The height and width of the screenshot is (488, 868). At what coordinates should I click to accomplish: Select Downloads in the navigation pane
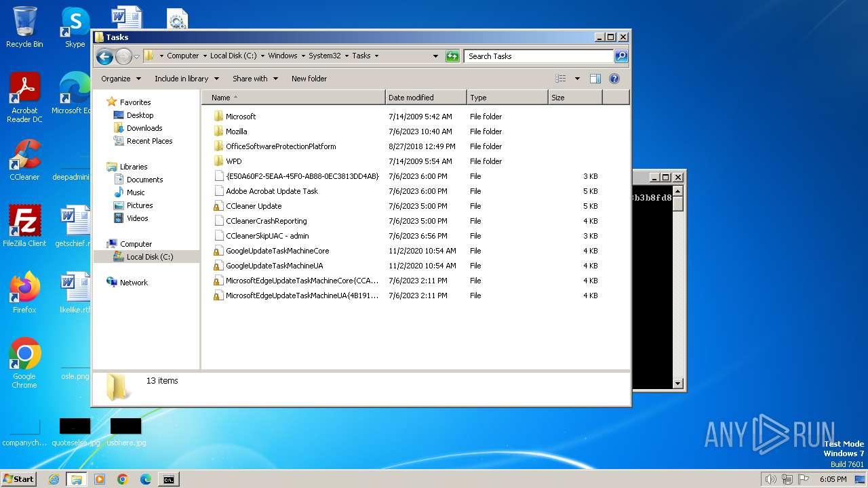(144, 128)
